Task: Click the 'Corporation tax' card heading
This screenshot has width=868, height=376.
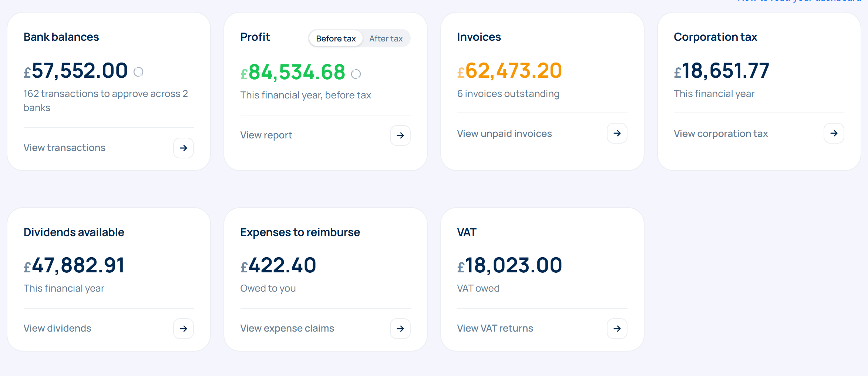Action: click(716, 37)
